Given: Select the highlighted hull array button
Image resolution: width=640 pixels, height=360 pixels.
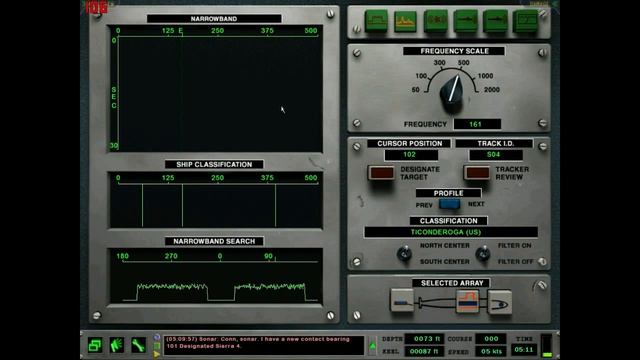Looking at the screenshot, I should click(x=467, y=301).
